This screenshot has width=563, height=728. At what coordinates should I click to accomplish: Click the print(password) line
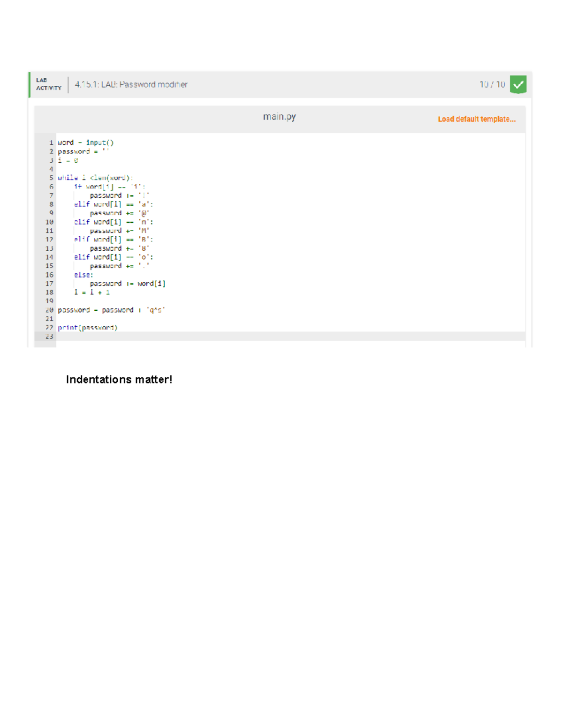(x=87, y=327)
